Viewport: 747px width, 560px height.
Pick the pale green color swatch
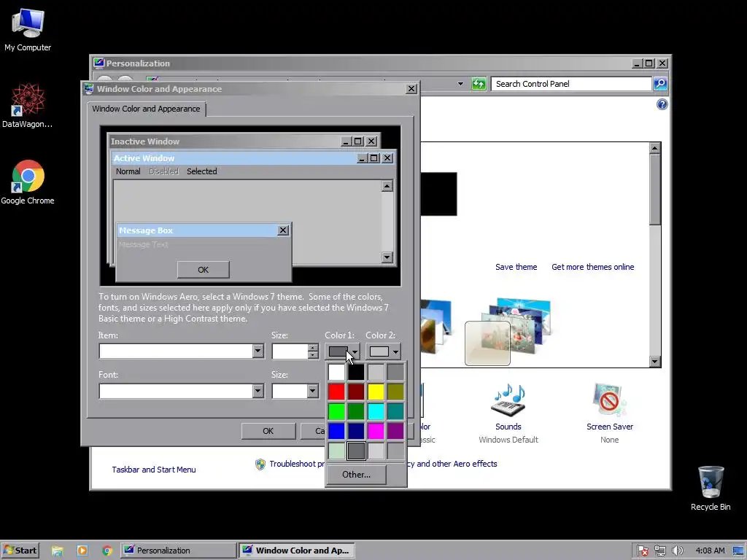pyautogui.click(x=336, y=451)
